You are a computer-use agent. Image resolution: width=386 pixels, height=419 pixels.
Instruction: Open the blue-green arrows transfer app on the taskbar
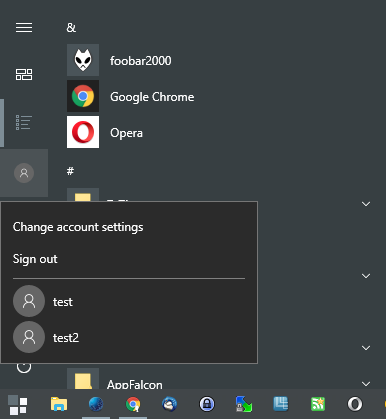244,404
